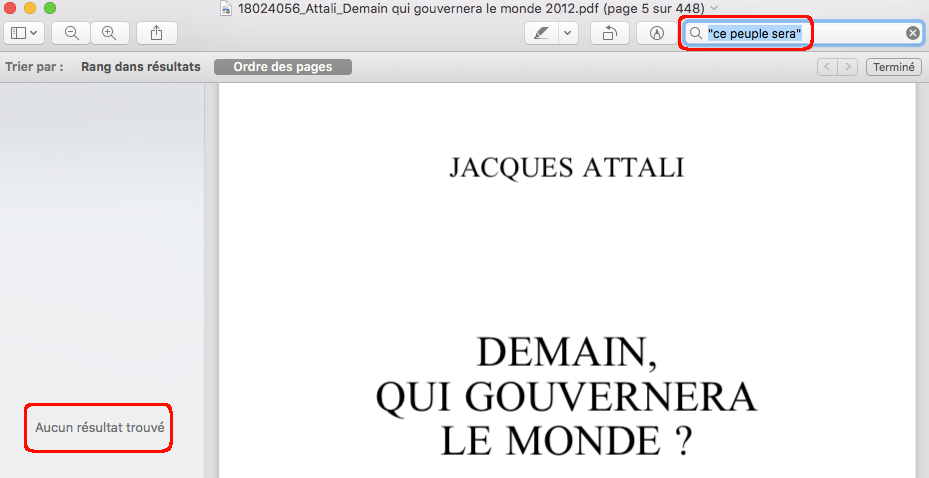929x478 pixels.
Task: Show the Markup toolbar
Action: 656,33
